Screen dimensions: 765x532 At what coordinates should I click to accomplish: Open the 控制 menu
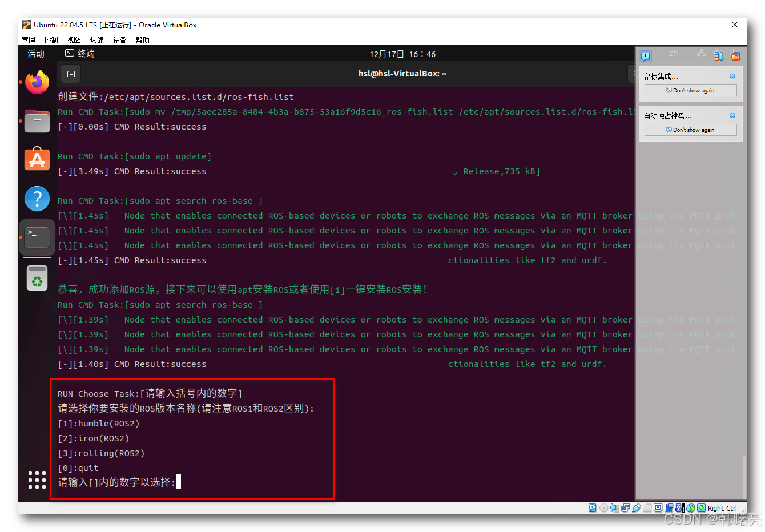click(51, 39)
